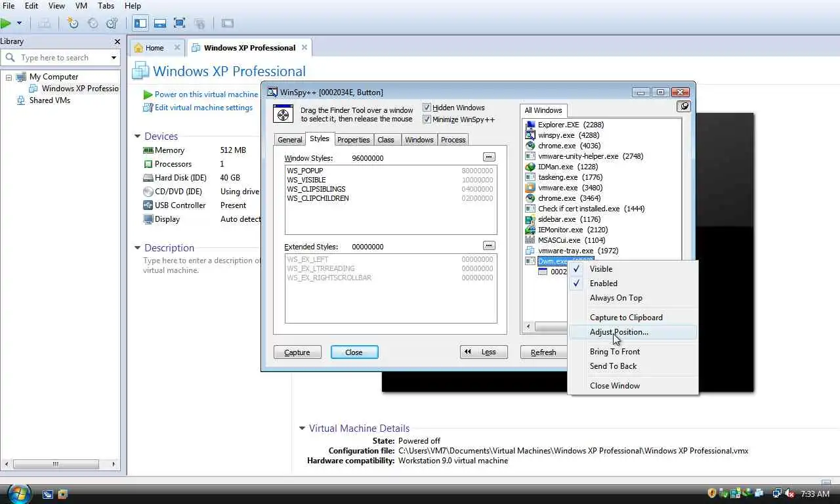Choose Capture to Clipboard menu entry
This screenshot has height=504, width=840.
(x=633, y=318)
